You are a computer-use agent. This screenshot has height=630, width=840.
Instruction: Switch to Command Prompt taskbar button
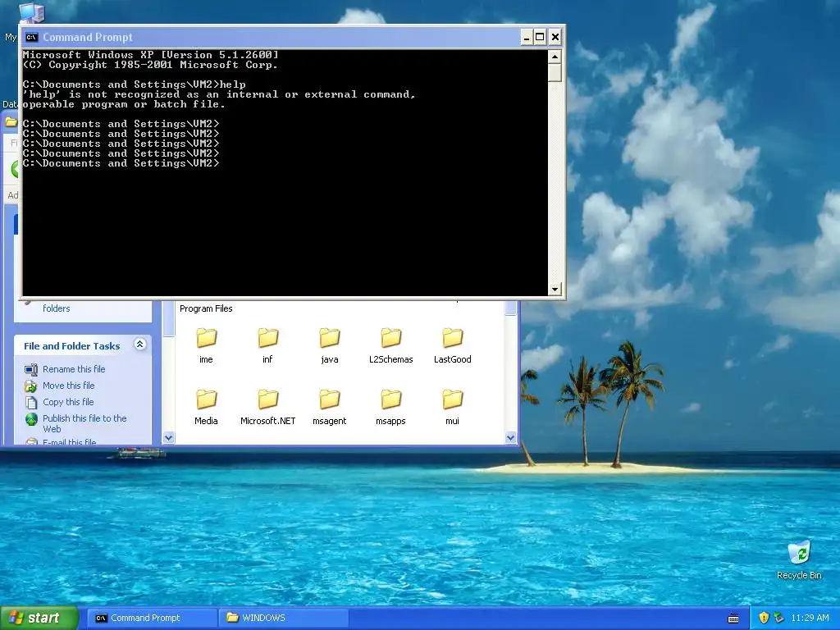point(152,618)
